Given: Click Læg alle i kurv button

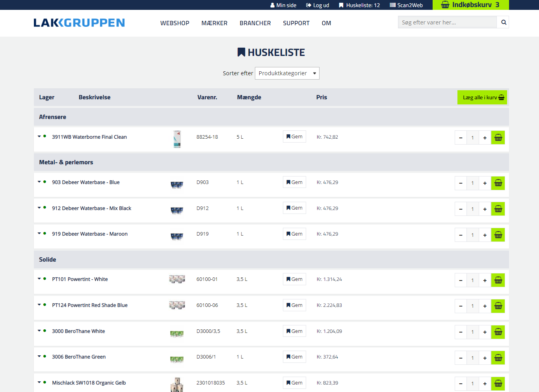Looking at the screenshot, I should point(482,97).
